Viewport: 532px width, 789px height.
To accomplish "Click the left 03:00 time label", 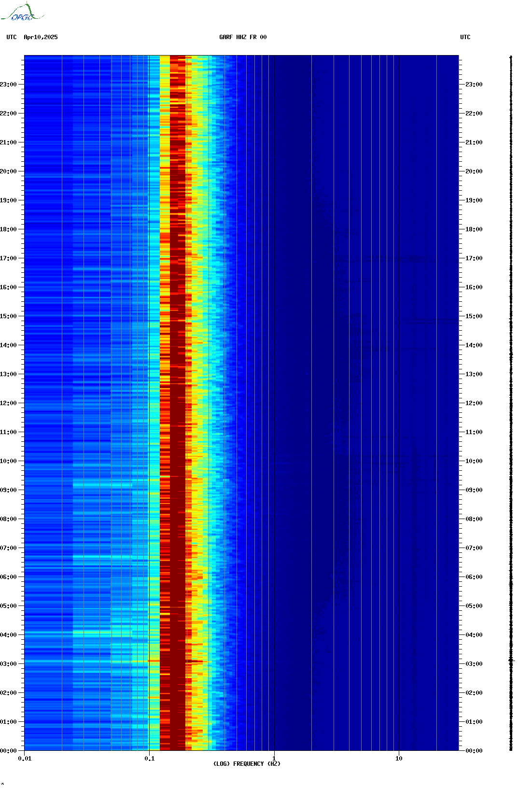I will tap(8, 664).
